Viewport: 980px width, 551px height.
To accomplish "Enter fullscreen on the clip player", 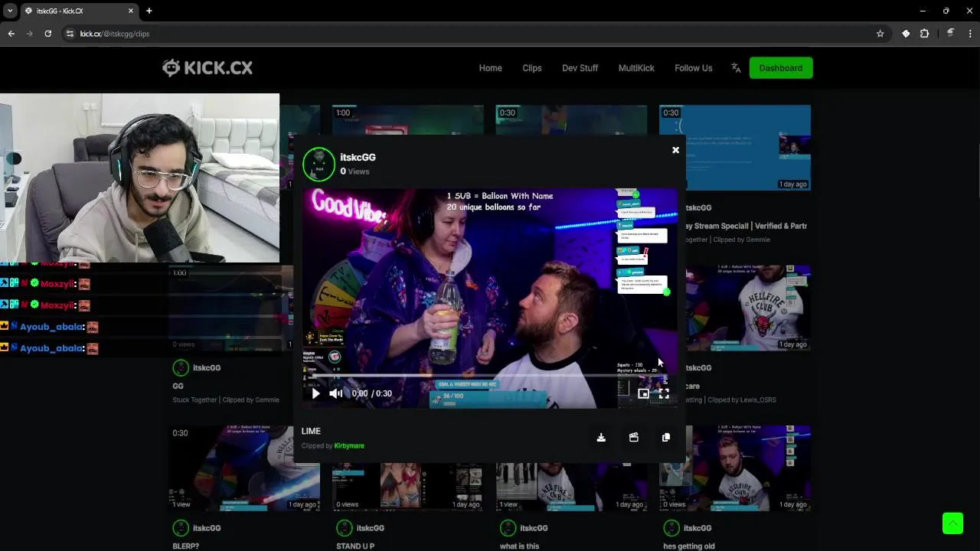I will 664,393.
